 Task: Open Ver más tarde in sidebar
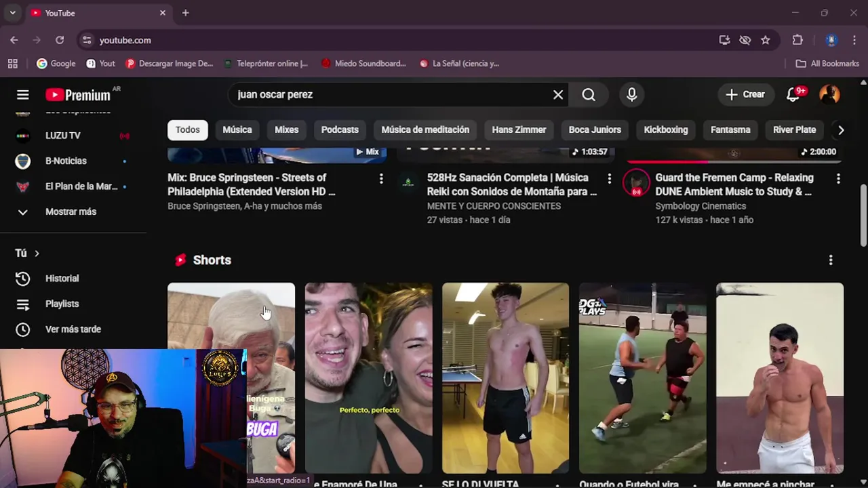[73, 329]
